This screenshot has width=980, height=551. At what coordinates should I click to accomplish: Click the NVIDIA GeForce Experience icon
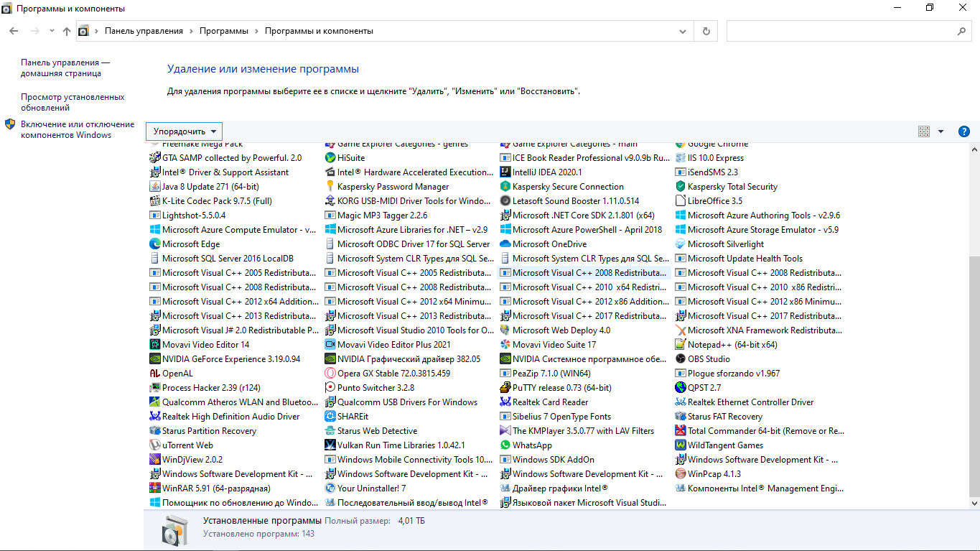tap(155, 359)
